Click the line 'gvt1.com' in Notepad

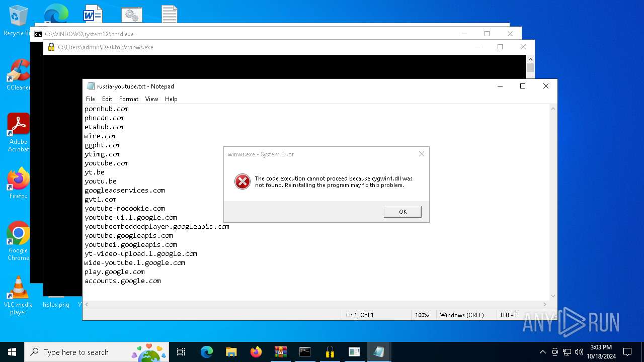point(101,200)
